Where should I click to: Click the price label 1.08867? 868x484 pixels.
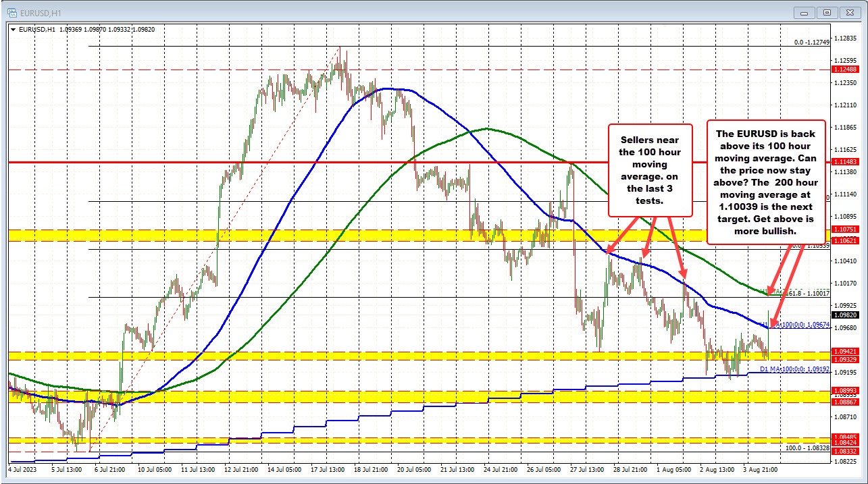point(844,401)
